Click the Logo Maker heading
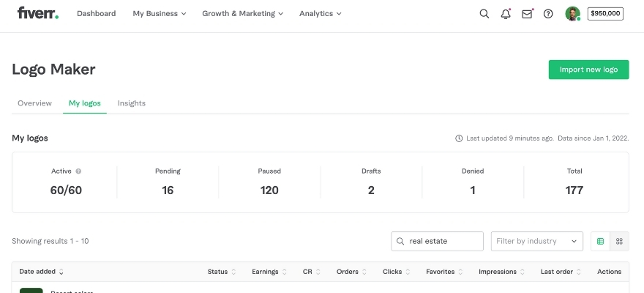The image size is (644, 293). [x=53, y=69]
